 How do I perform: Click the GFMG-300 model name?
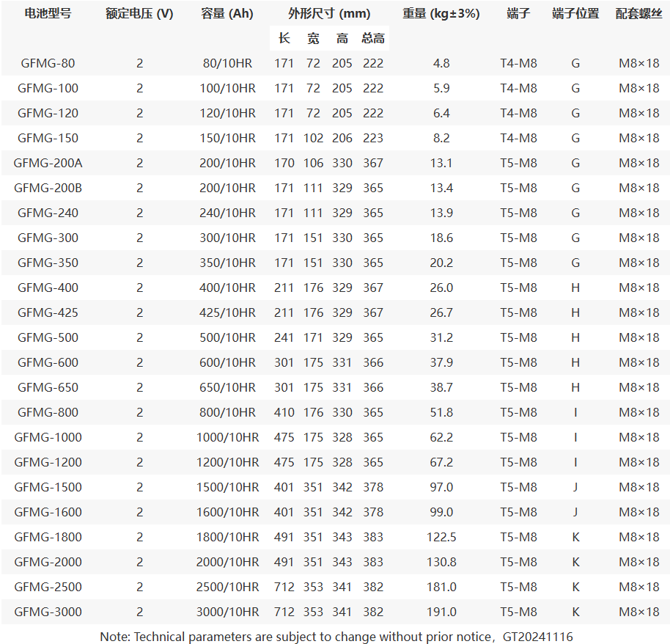[x=48, y=238]
